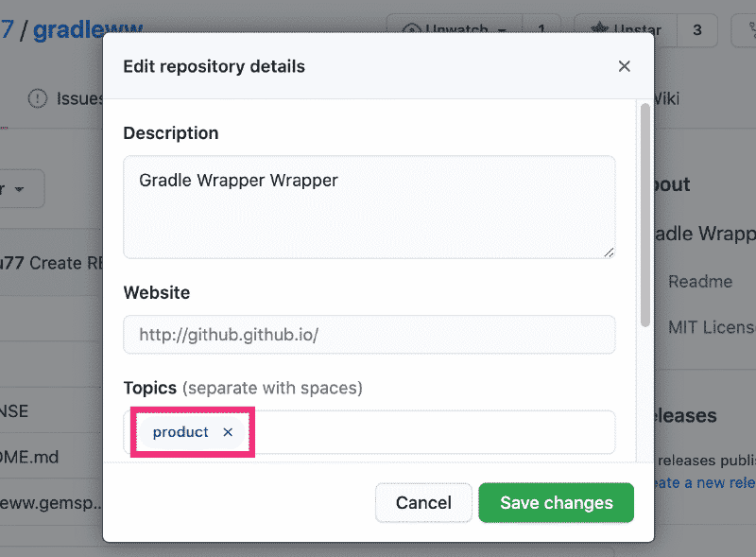Grab the description box resize handle
The image size is (756, 557).
[609, 252]
